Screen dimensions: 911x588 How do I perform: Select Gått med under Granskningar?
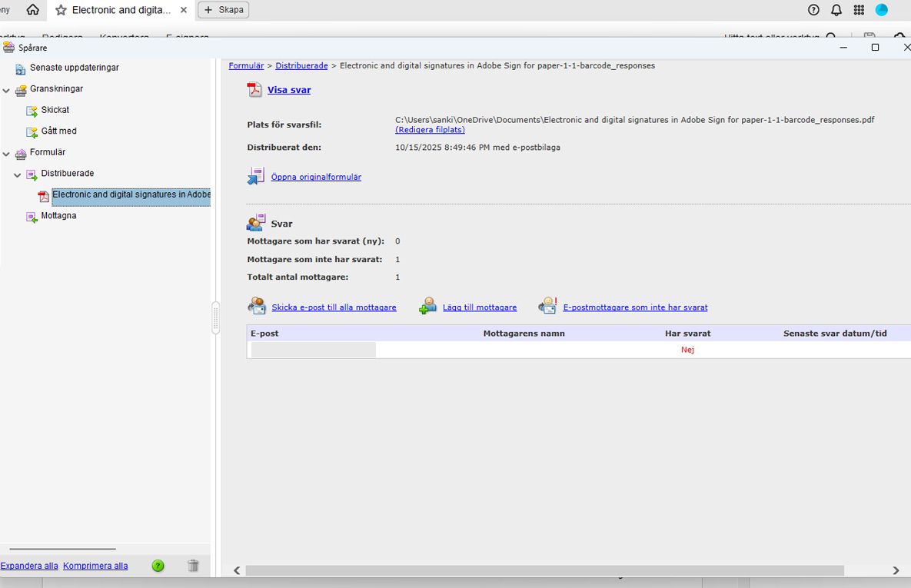coord(58,131)
